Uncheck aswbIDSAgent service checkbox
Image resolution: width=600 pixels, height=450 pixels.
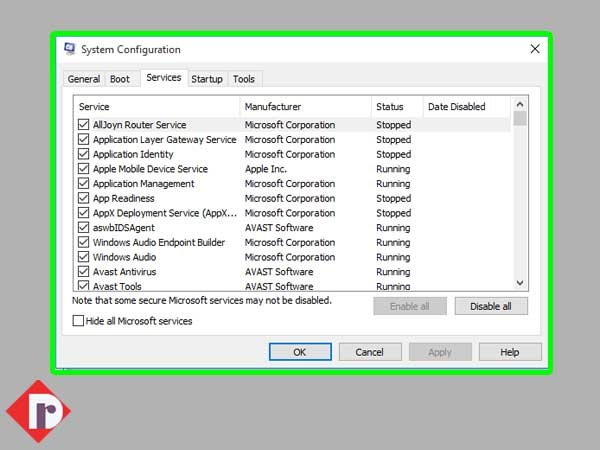point(83,227)
